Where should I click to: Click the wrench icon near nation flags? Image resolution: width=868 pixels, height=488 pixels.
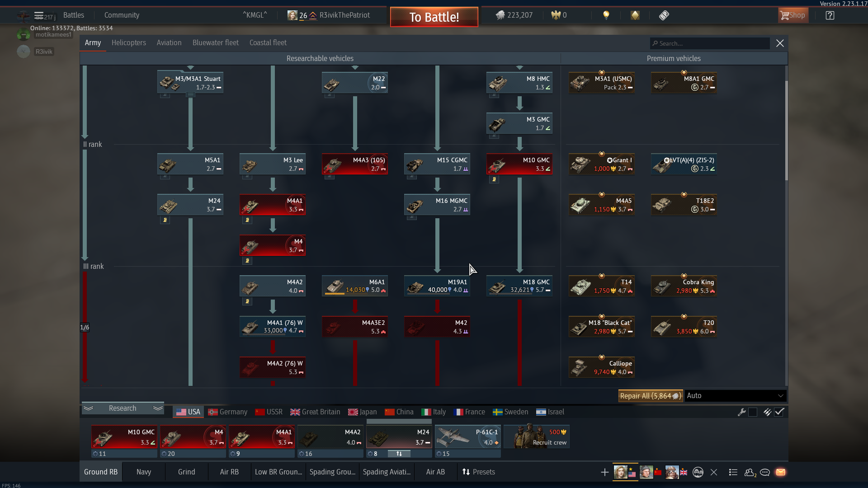[x=742, y=412]
